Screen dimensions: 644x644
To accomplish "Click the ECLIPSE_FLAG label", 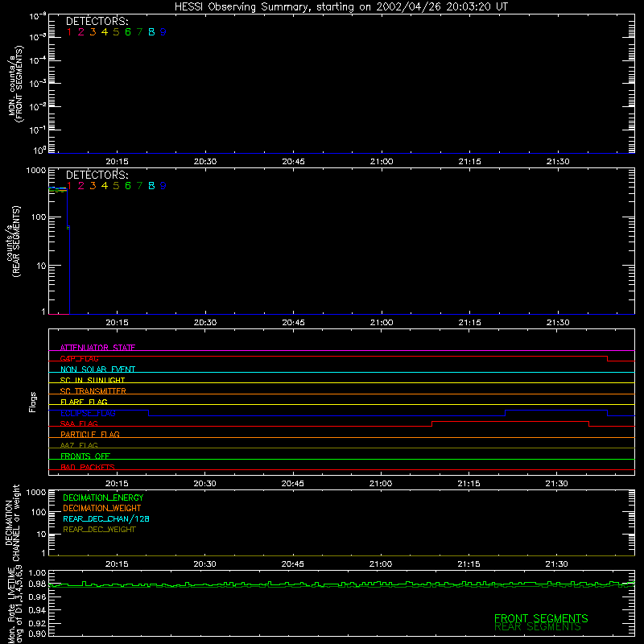I will [88, 413].
